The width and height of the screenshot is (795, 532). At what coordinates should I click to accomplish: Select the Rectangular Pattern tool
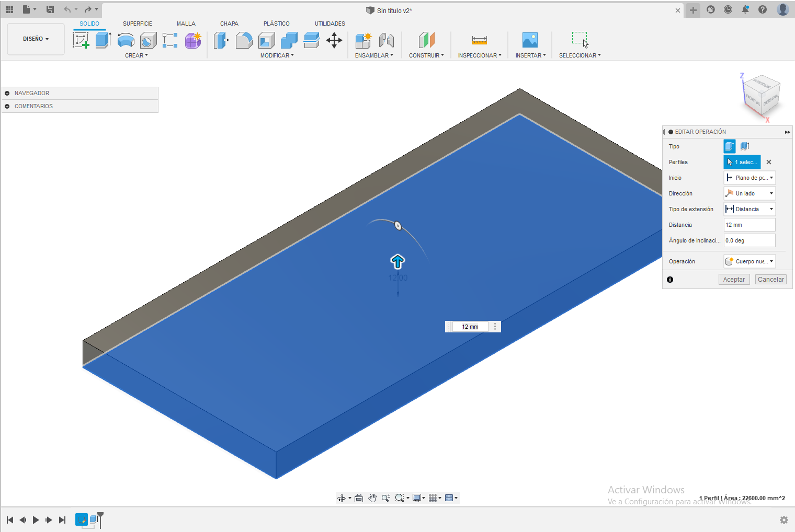(x=170, y=40)
